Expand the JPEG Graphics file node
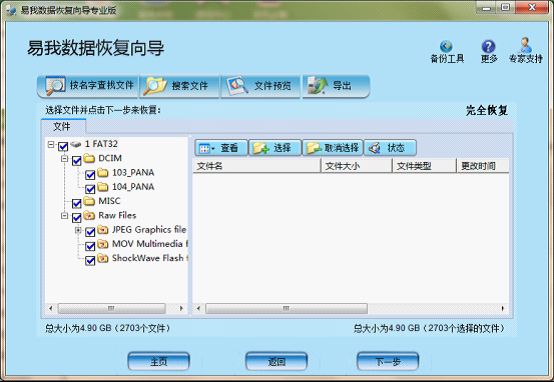Screen dimensions: 554x382 [78, 230]
